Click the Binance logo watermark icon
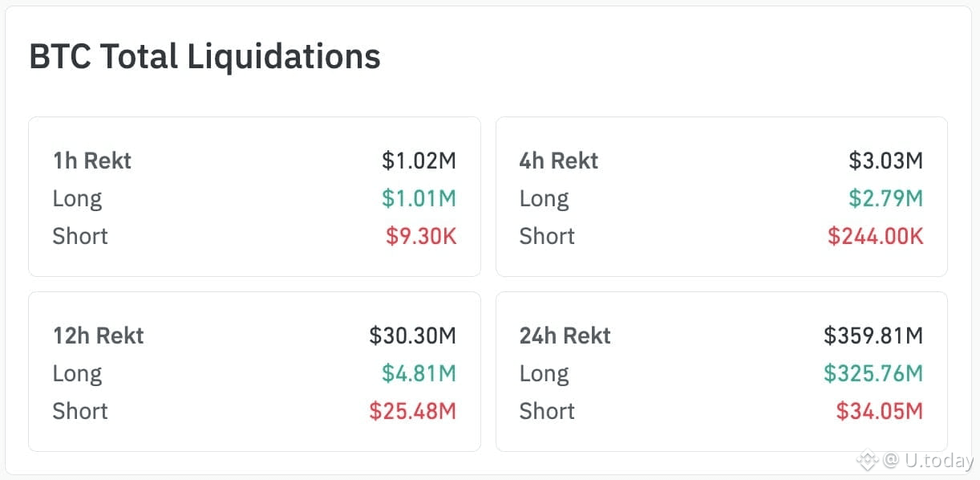 pyautogui.click(x=867, y=461)
